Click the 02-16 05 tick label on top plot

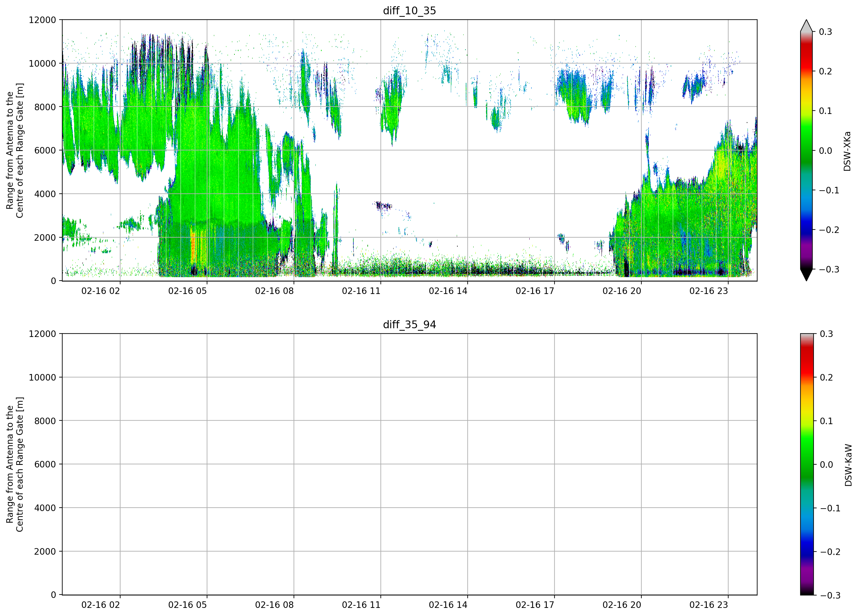pyautogui.click(x=187, y=291)
